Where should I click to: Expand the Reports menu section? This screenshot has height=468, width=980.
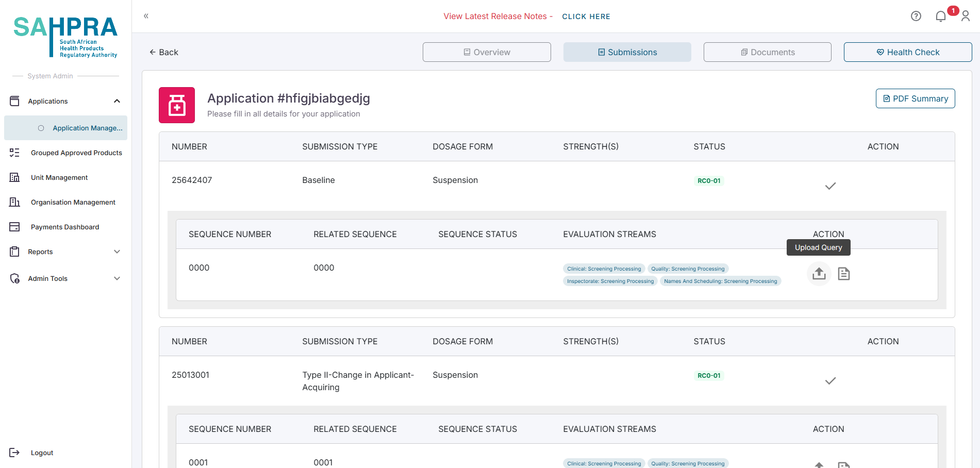point(117,252)
